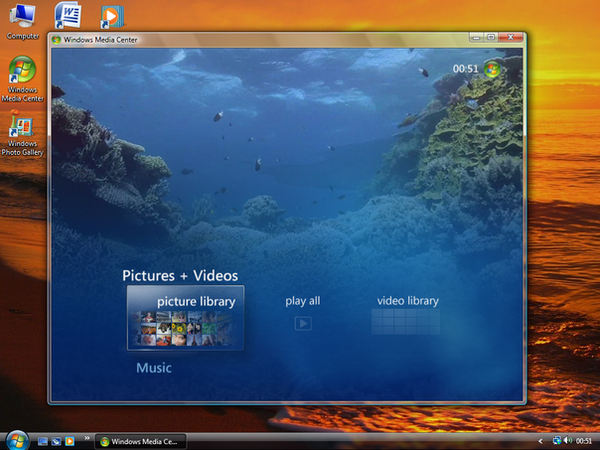Screen dimensions: 600x450
Task: Maximize the Windows Media Center window
Action: coord(491,37)
